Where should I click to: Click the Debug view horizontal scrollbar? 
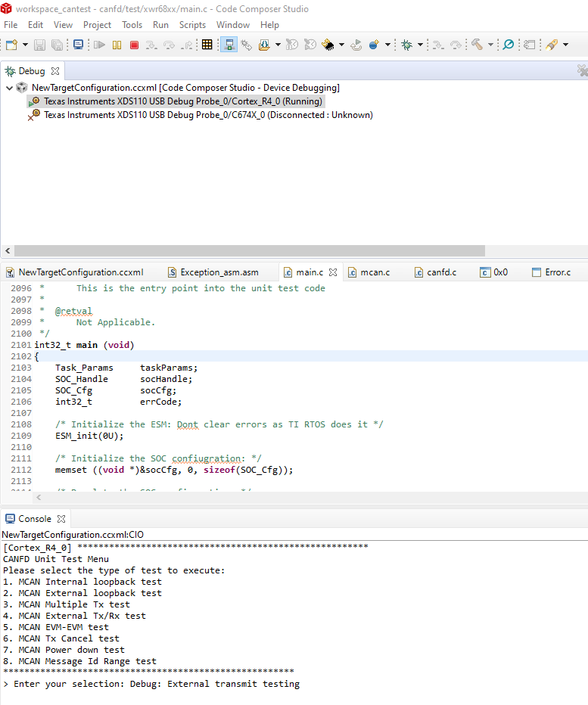250,250
